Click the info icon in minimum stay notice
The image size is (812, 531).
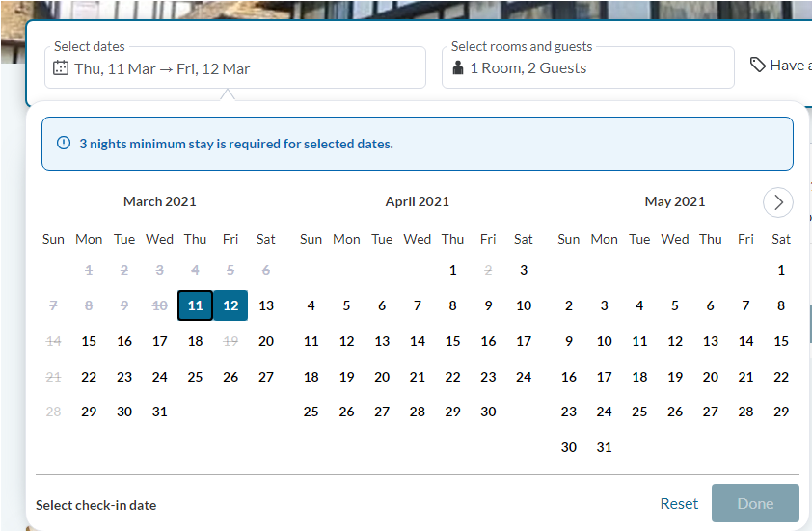point(64,143)
